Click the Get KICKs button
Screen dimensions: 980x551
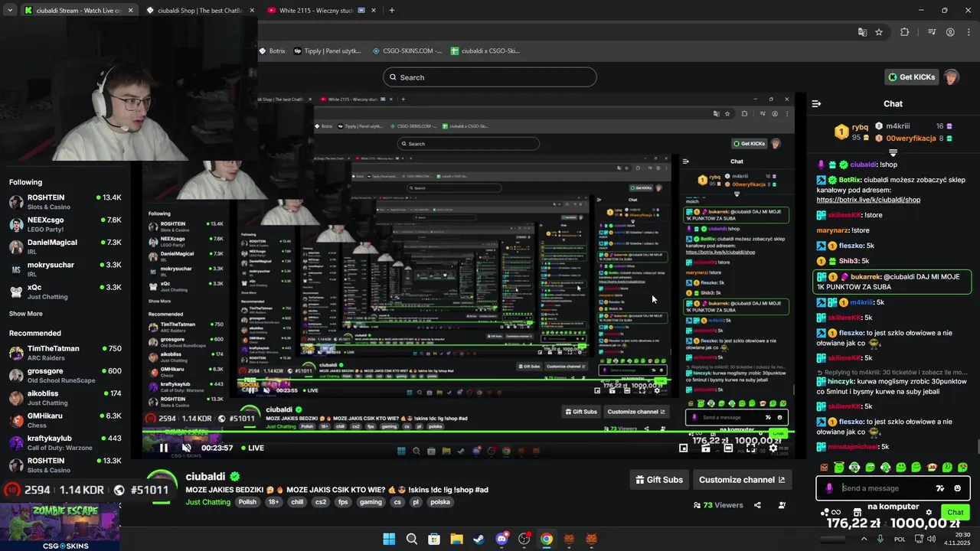click(911, 77)
